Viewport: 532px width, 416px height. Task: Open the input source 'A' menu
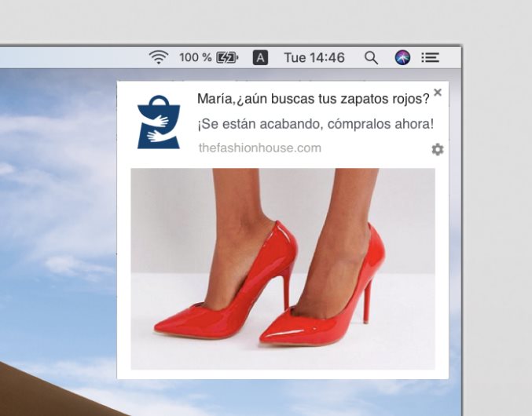click(x=260, y=57)
